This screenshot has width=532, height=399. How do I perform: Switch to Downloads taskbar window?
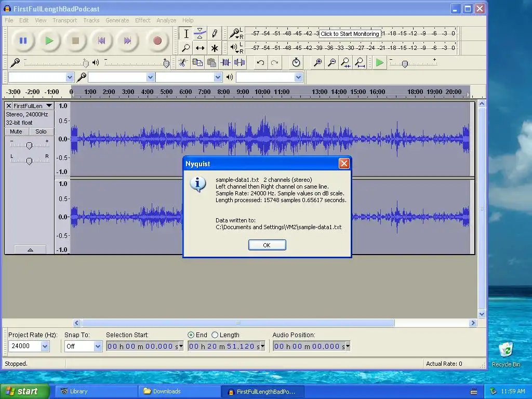click(179, 391)
